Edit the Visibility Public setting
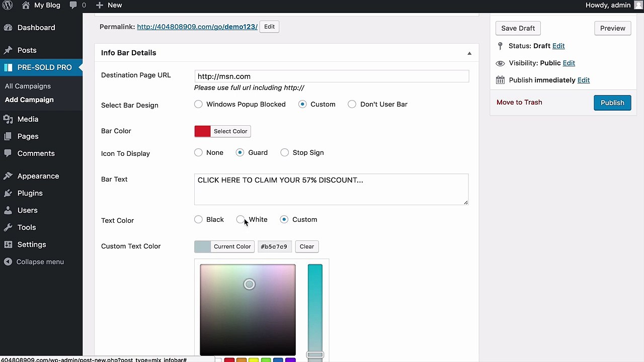 click(569, 63)
